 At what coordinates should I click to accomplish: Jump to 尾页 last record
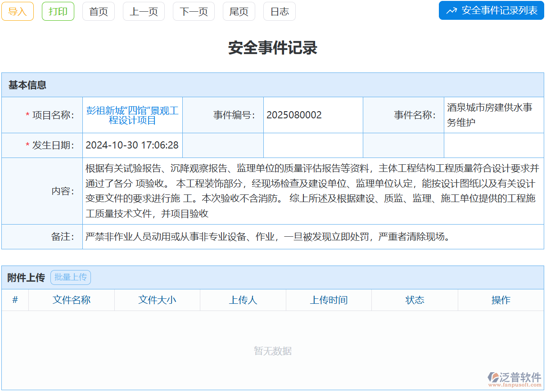click(x=239, y=11)
